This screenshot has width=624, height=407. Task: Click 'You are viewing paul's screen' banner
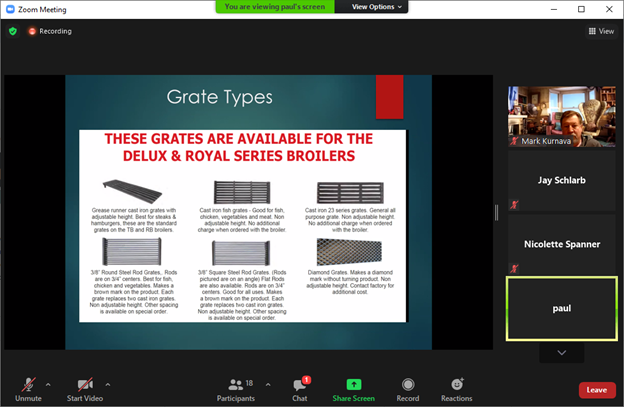tap(275, 7)
